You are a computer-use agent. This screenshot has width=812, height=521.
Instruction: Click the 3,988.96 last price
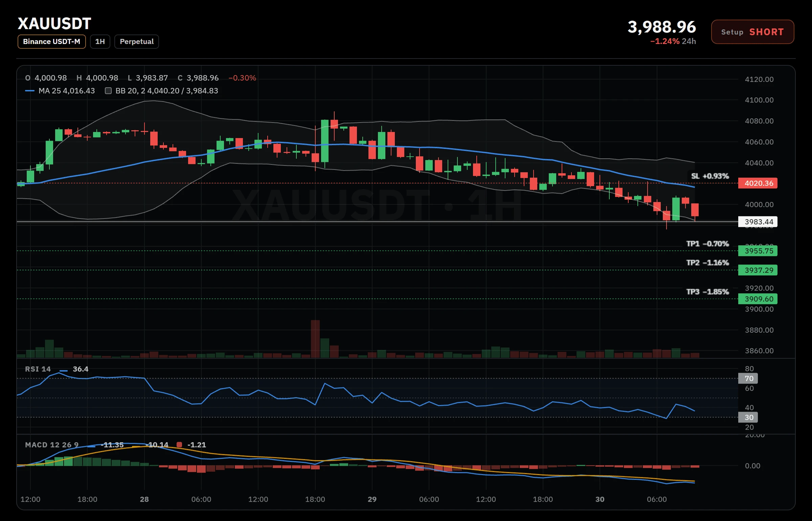click(661, 27)
